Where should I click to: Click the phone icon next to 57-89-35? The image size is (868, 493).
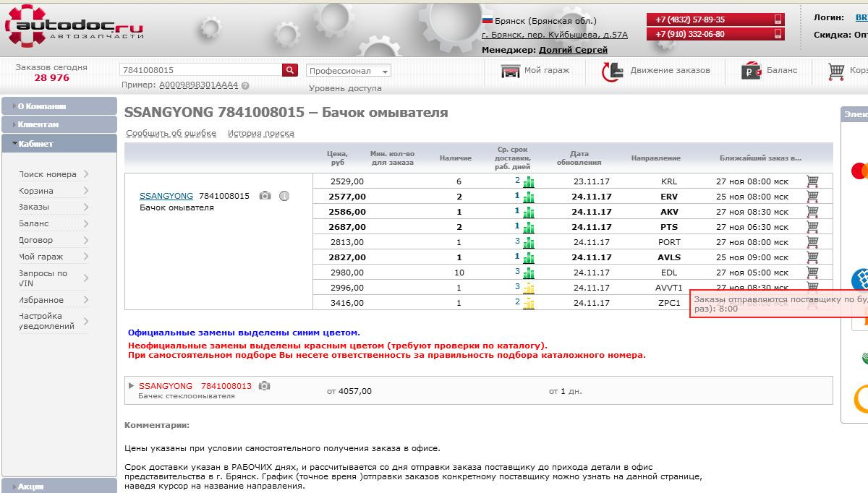click(778, 20)
